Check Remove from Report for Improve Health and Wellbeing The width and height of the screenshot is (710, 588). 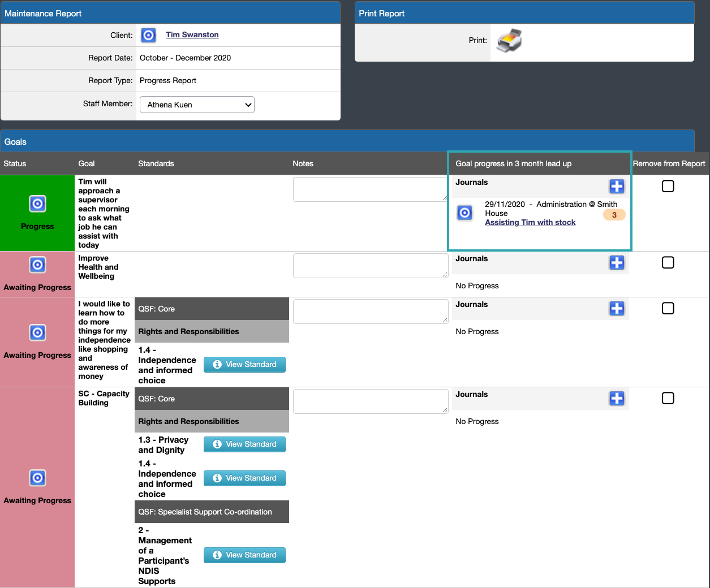point(668,262)
